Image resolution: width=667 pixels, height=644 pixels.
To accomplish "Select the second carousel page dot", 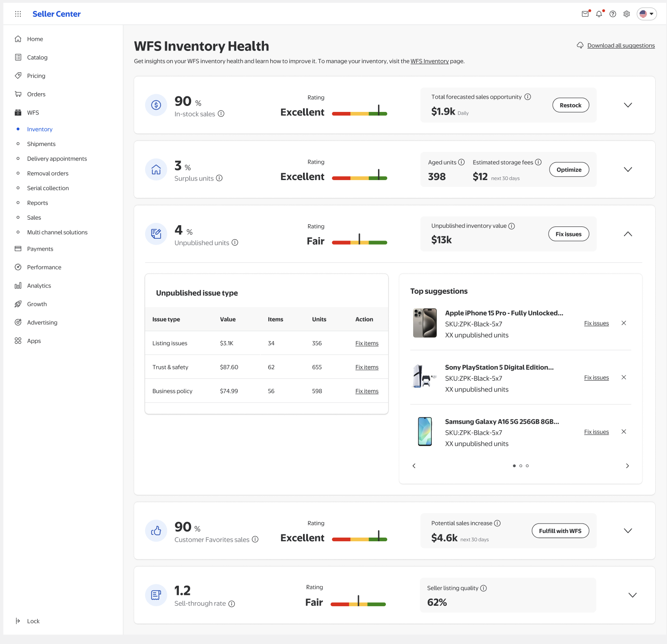I will tap(521, 466).
